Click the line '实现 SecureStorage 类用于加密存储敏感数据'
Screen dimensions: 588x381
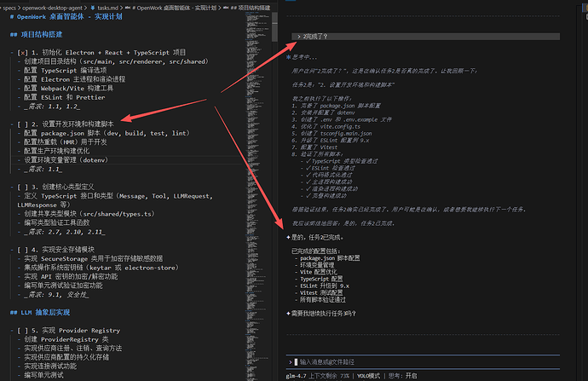[x=94, y=259]
